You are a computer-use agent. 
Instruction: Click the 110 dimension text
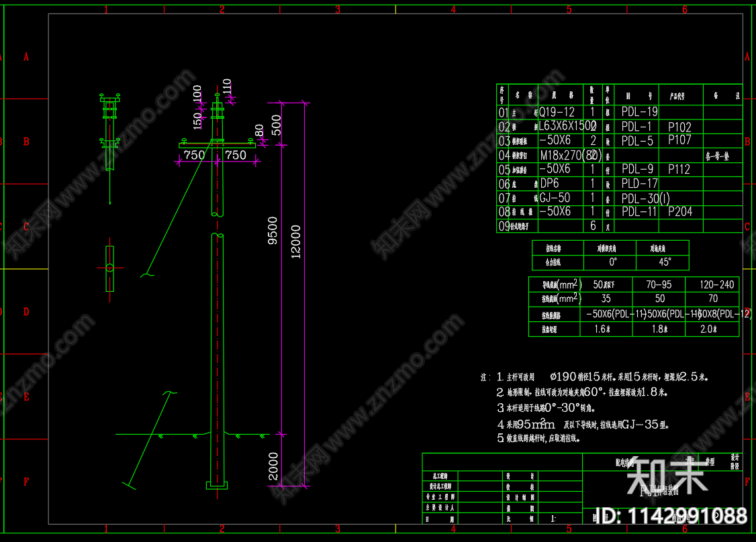coord(227,87)
